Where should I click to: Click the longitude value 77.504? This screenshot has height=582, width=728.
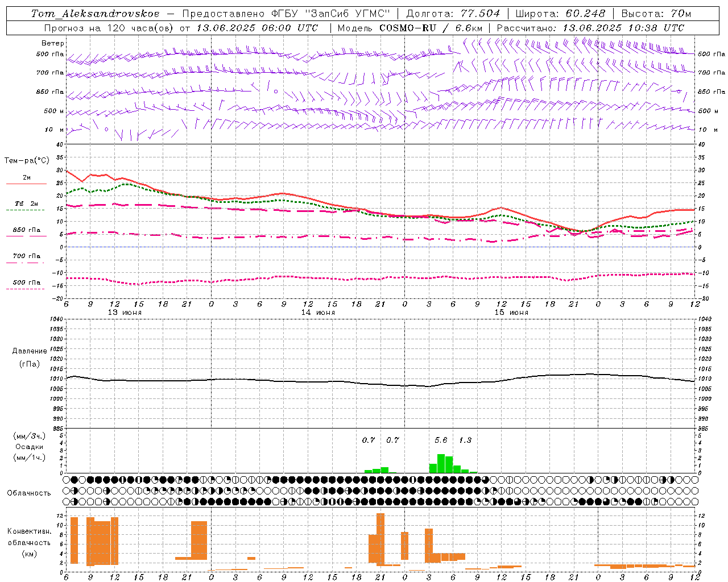click(x=481, y=14)
